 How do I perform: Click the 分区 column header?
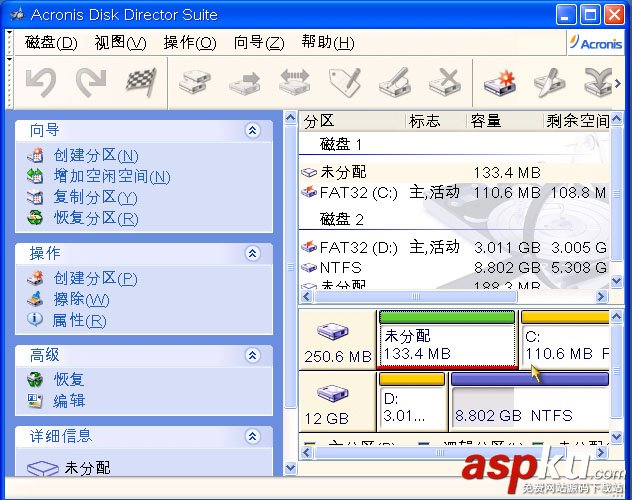point(352,121)
